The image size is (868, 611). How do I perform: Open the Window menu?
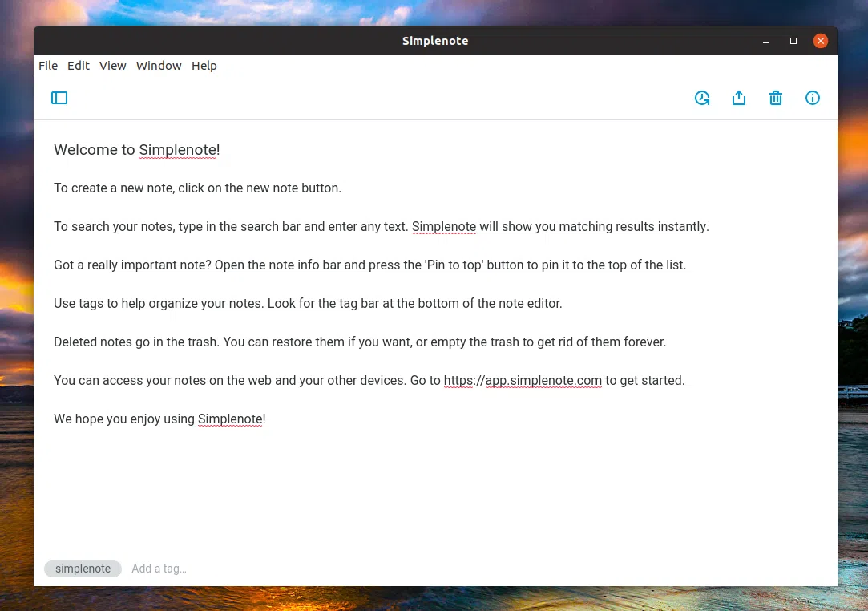point(158,66)
